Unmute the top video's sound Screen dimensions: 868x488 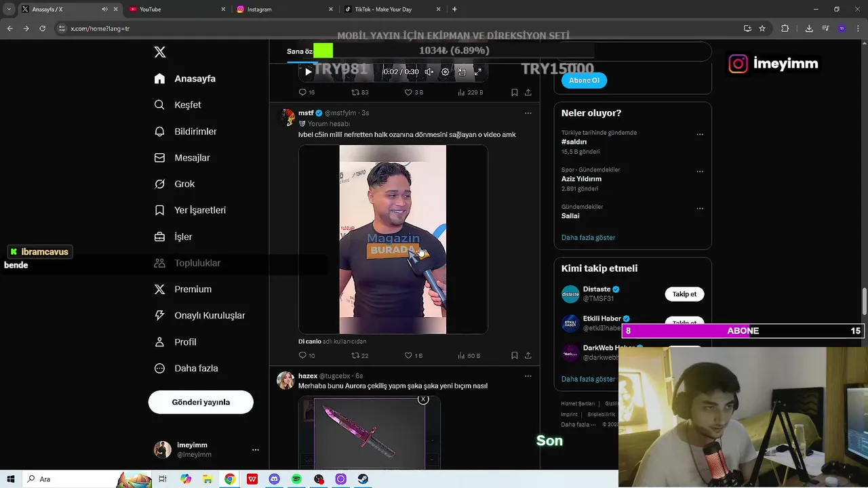[x=429, y=72]
